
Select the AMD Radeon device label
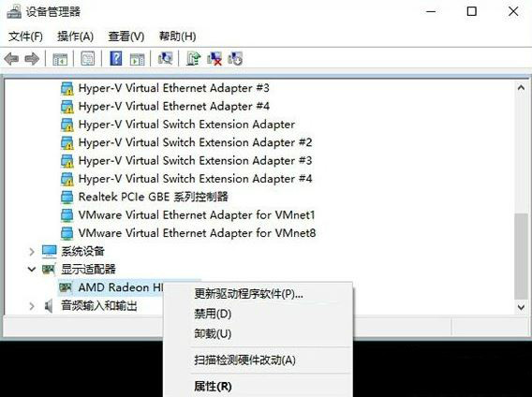coord(121,287)
